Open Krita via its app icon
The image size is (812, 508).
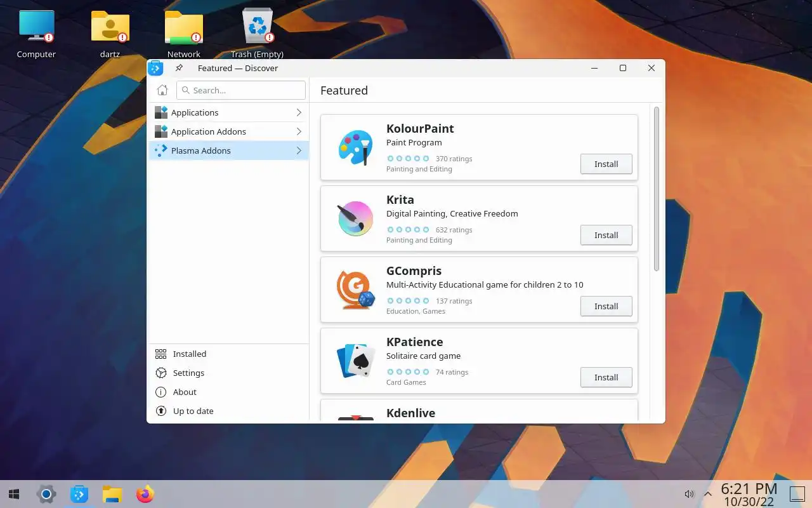pos(355,218)
